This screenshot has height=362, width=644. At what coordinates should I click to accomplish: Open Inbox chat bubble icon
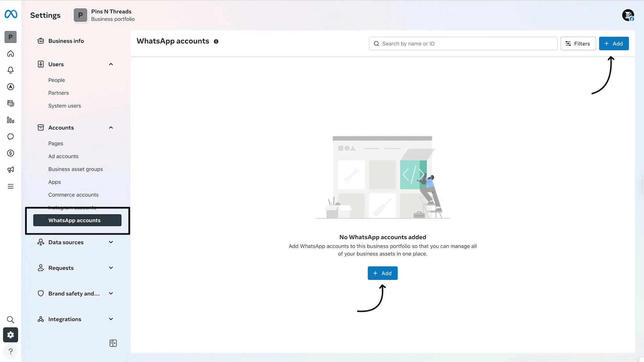[11, 136]
